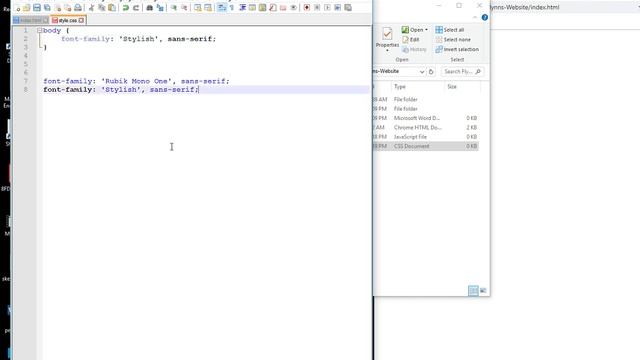
Task: Toggle Show All Characters pilcrow icon
Action: 232,8
